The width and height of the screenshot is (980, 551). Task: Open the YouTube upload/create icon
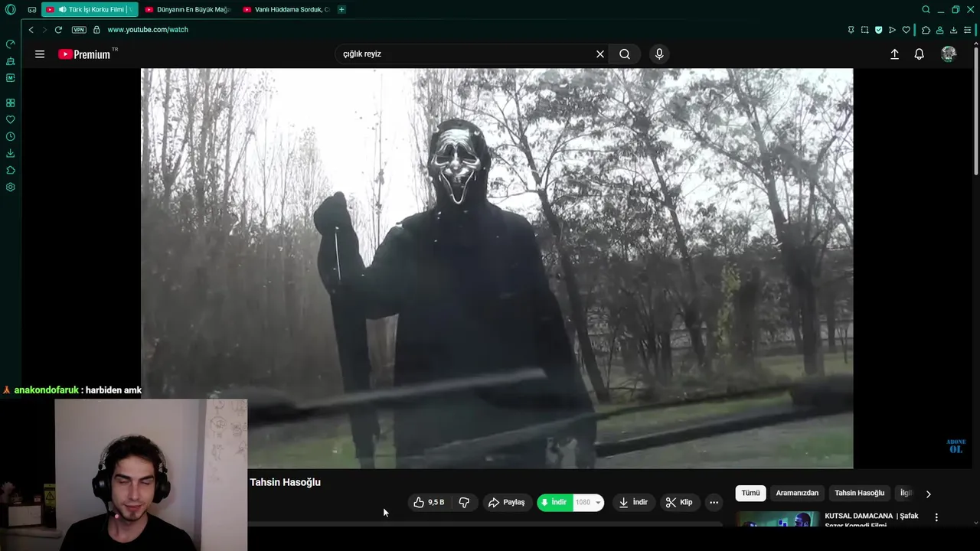894,54
